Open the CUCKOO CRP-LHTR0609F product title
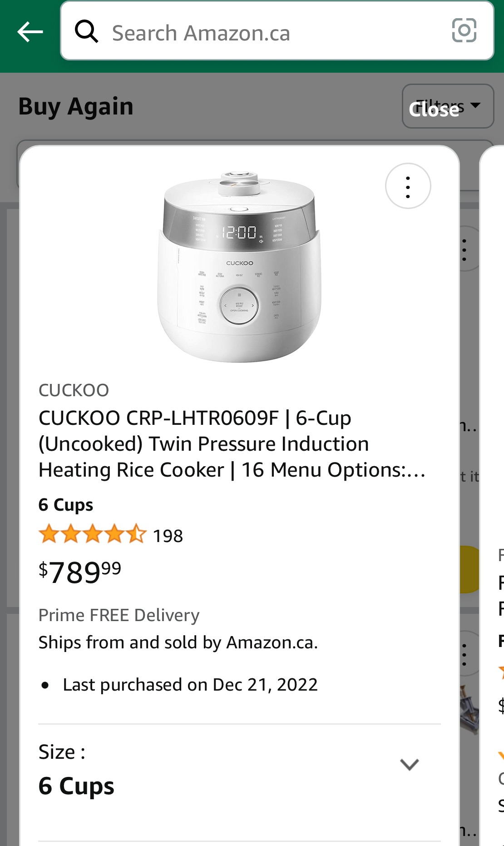 pos(232,444)
